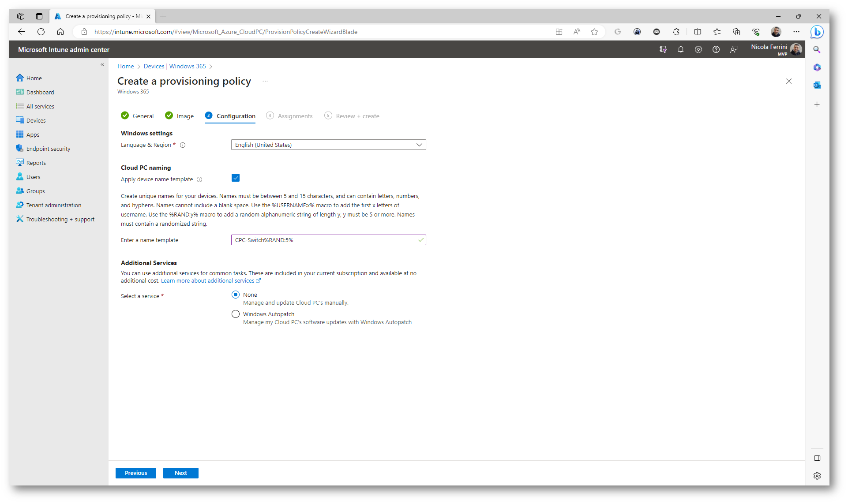
Task: Open Users in the sidebar
Action: [x=28, y=177]
